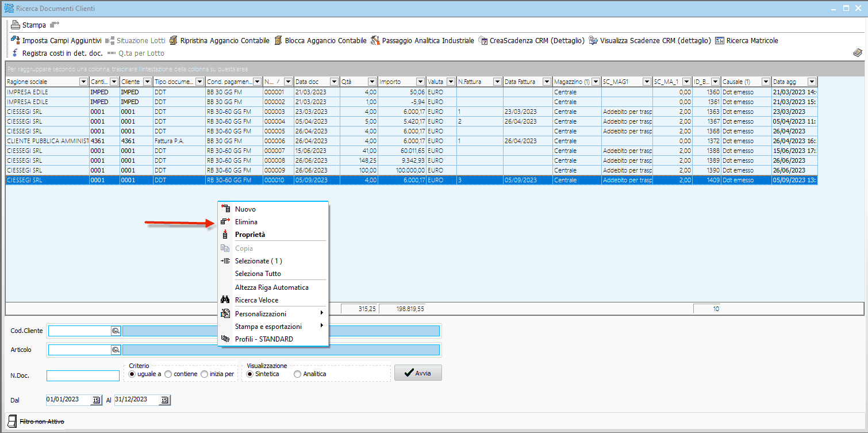Click Selezionate (1) list icon
Image resolution: width=868 pixels, height=433 pixels.
click(225, 261)
